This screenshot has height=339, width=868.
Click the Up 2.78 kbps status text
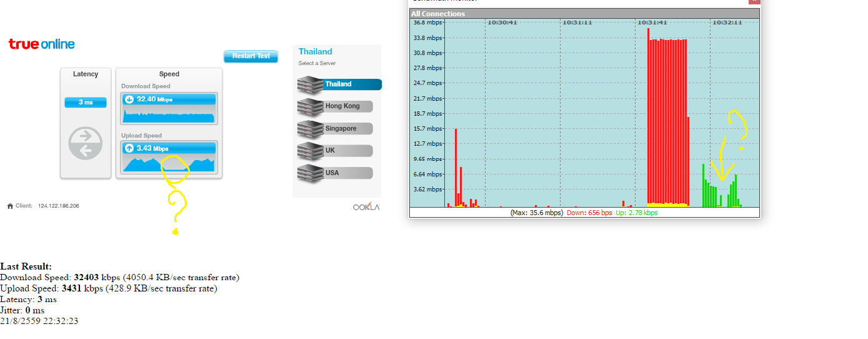(x=637, y=213)
